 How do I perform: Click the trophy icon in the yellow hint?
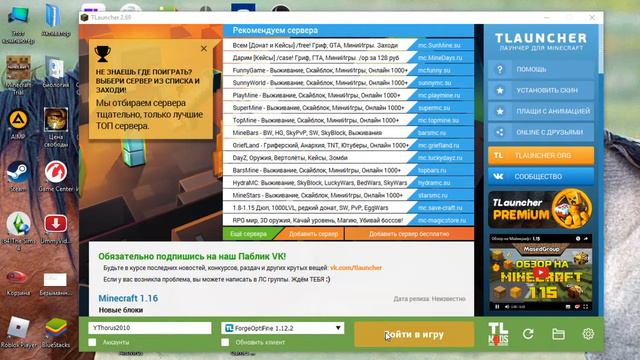tap(102, 54)
